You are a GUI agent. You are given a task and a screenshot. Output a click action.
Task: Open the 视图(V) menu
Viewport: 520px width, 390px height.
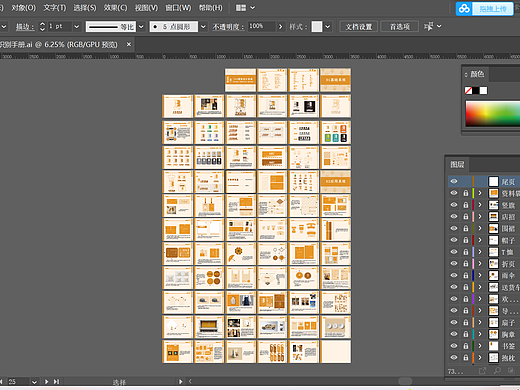click(146, 8)
